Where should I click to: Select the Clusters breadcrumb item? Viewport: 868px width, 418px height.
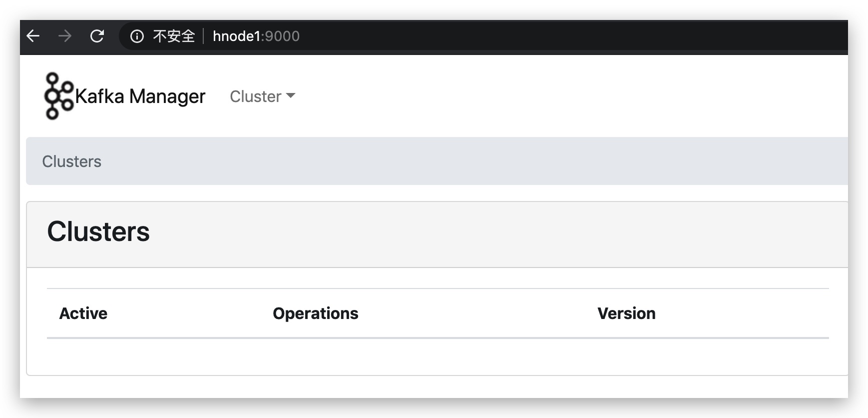(x=71, y=161)
